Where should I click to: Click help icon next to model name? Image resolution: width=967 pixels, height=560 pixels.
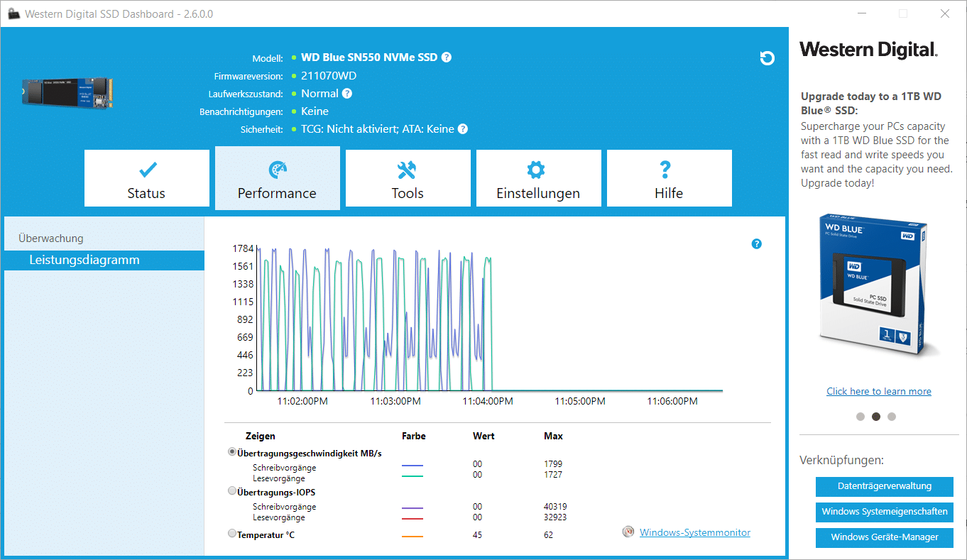447,57
